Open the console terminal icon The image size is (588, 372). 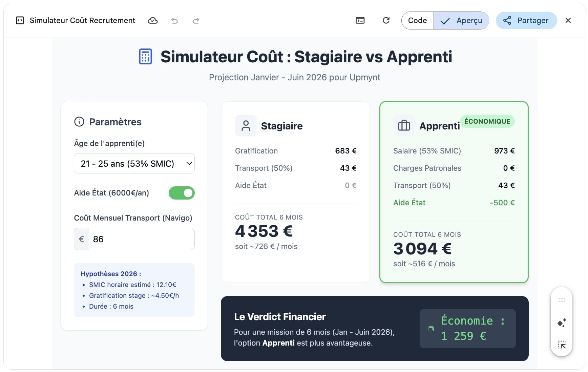360,21
